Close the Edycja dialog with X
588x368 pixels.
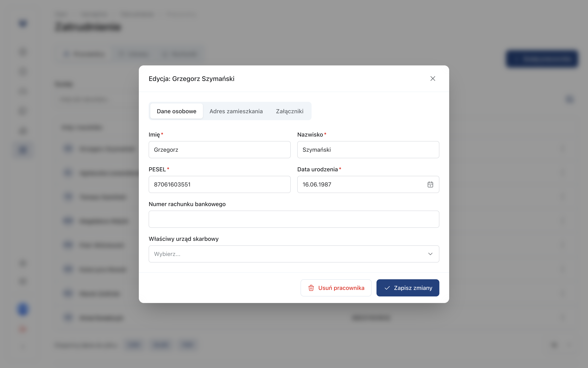[x=433, y=79]
